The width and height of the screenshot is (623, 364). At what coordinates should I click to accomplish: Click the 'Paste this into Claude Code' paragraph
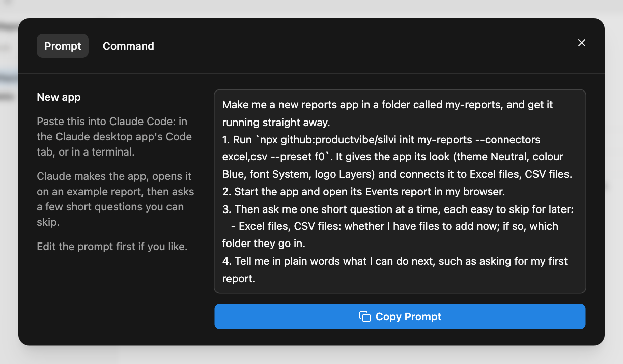114,136
